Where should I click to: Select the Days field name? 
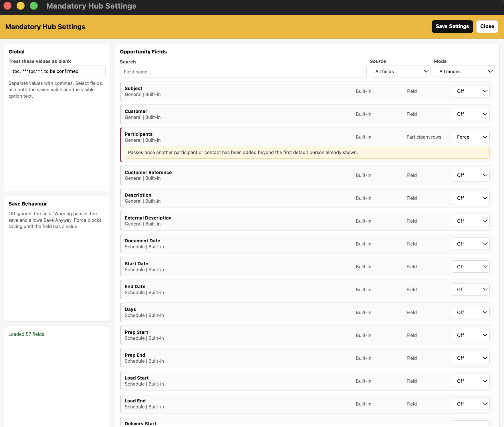(x=130, y=309)
